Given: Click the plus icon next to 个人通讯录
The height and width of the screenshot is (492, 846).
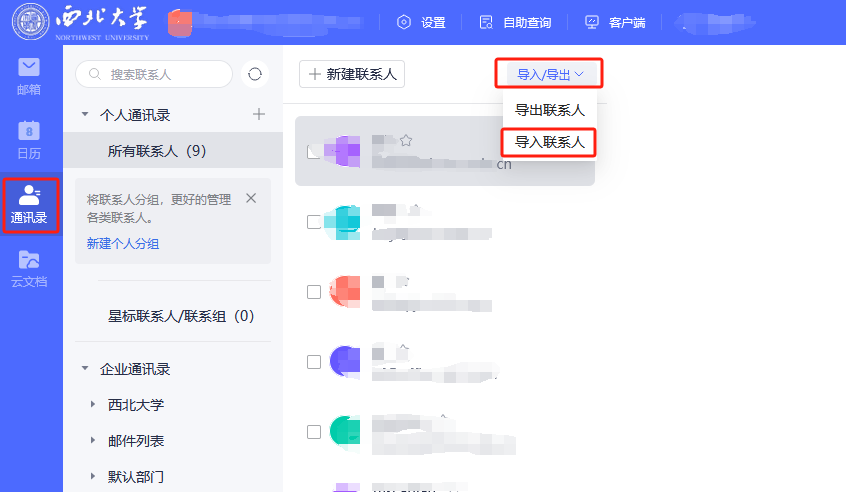Looking at the screenshot, I should click(x=259, y=115).
